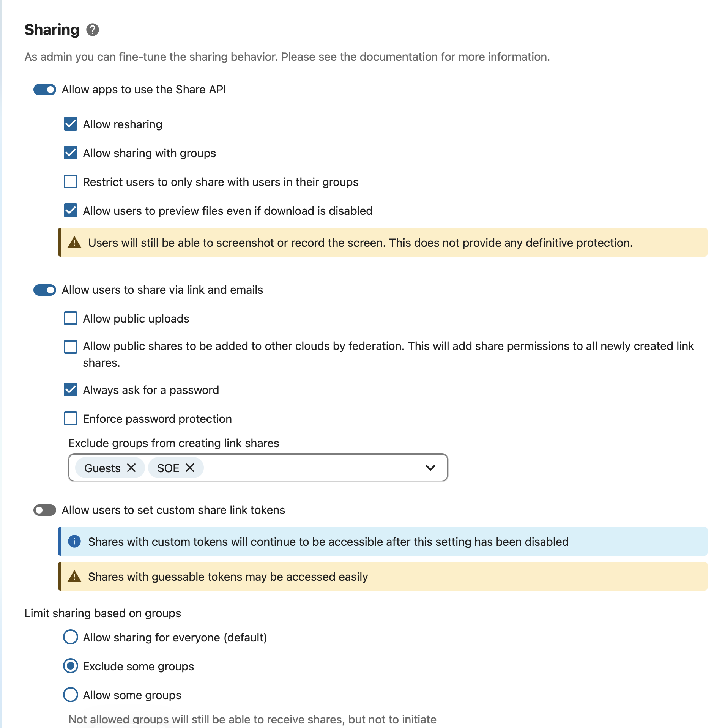The height and width of the screenshot is (728, 725).
Task: Toggle off share via link and emails
Action: [45, 290]
